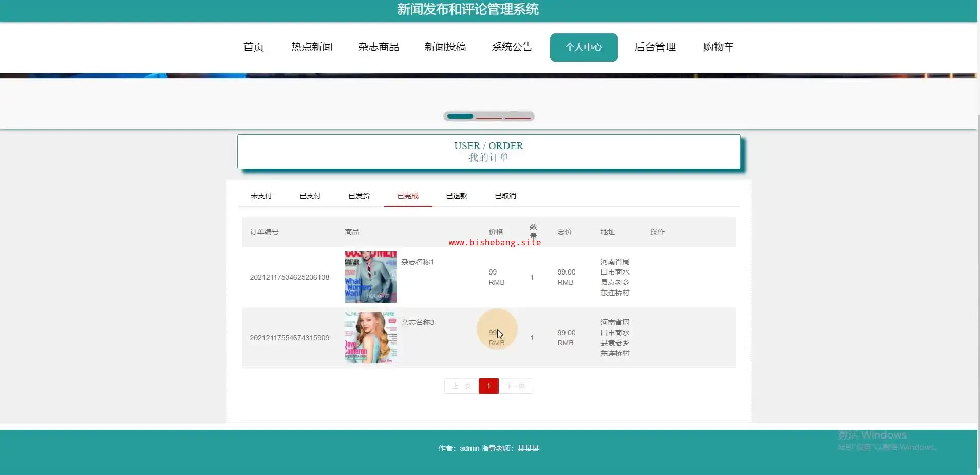The image size is (980, 475).
Task: Click quantity 1 in the 杂志名称1 row
Action: click(x=532, y=277)
